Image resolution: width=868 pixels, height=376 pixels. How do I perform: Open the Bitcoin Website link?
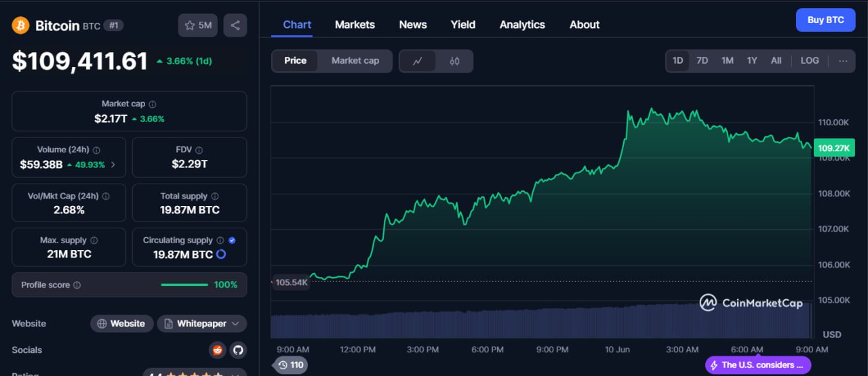click(122, 324)
